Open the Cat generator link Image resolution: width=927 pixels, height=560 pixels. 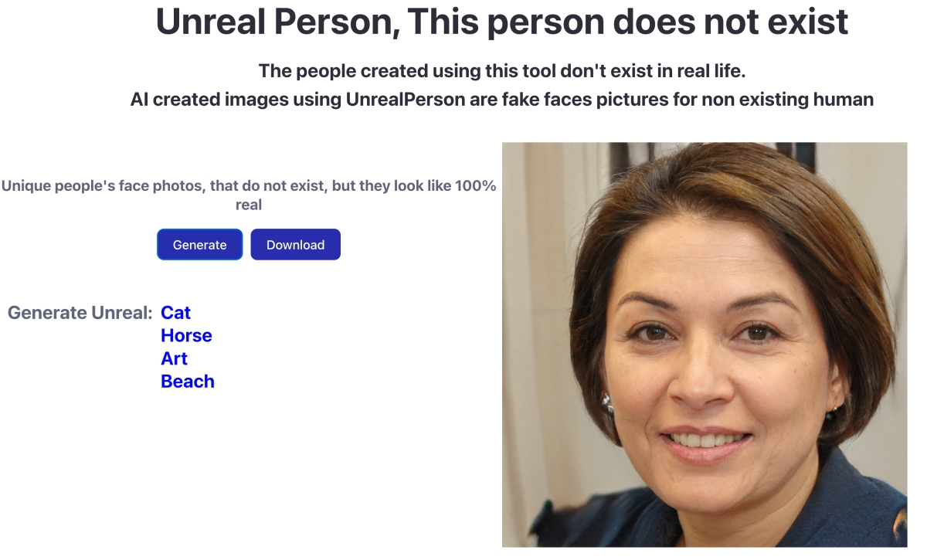coord(175,313)
